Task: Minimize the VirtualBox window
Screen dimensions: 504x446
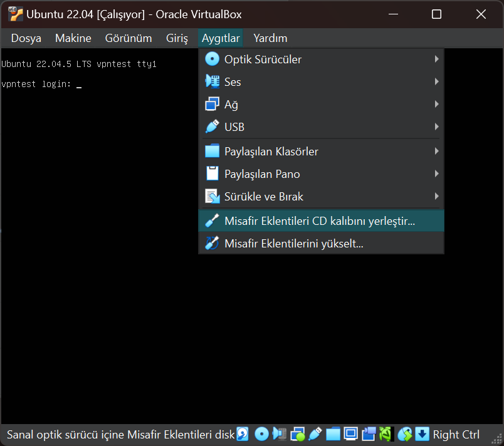Action: (x=393, y=14)
